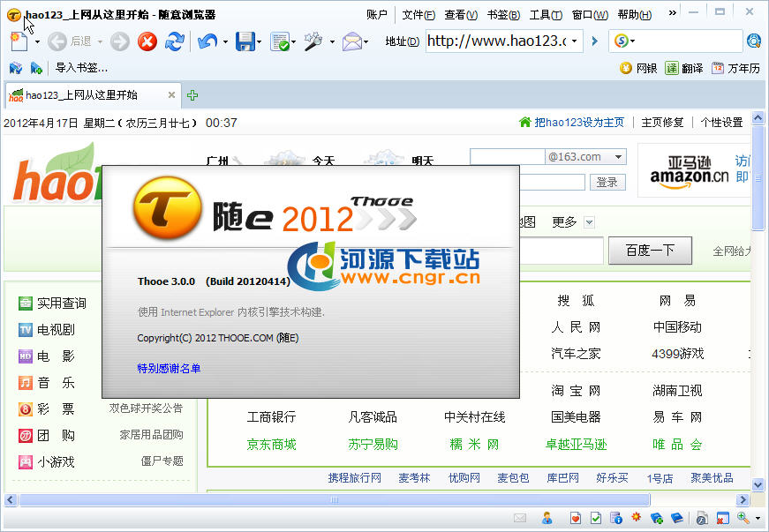Click the 登录 login button
The height and width of the screenshot is (532, 769).
pos(607,183)
